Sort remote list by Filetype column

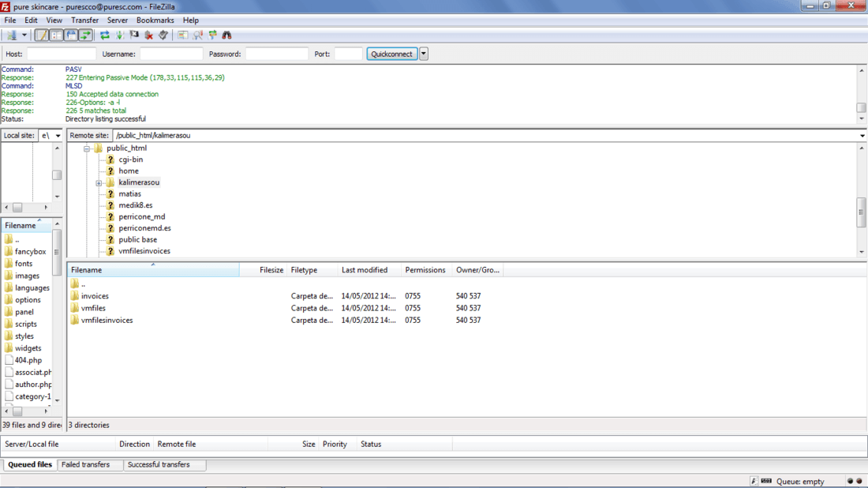coord(312,270)
